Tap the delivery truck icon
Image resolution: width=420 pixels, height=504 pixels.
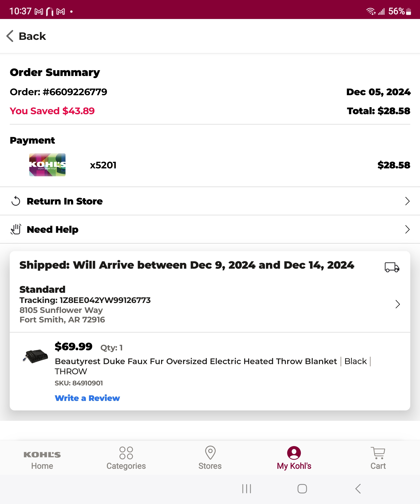392,267
